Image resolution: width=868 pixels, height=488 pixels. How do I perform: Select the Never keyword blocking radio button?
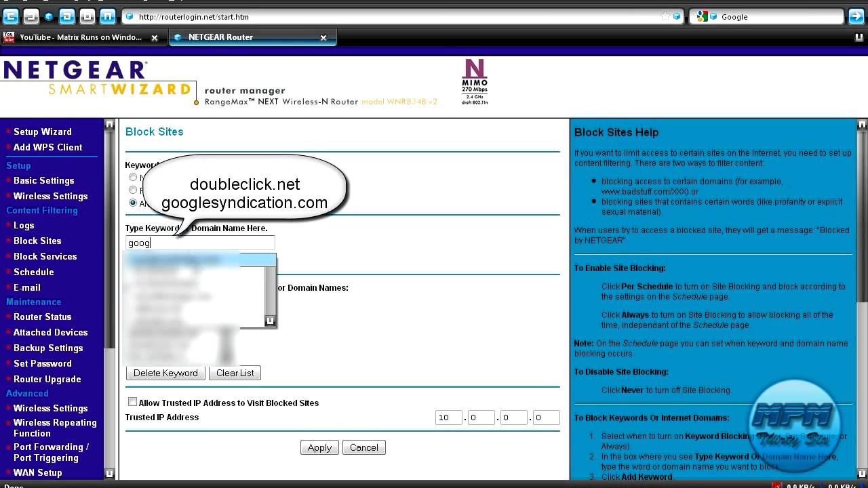point(133,178)
